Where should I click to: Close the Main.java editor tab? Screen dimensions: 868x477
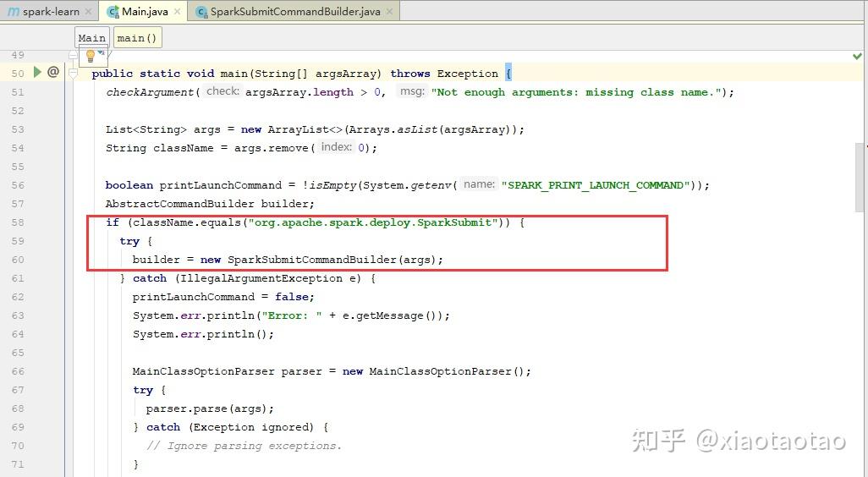point(177,11)
